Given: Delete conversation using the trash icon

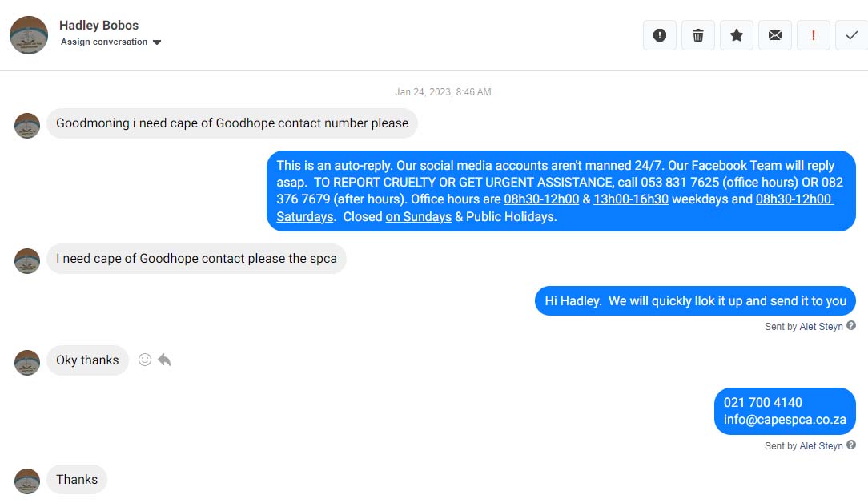Looking at the screenshot, I should pyautogui.click(x=698, y=35).
